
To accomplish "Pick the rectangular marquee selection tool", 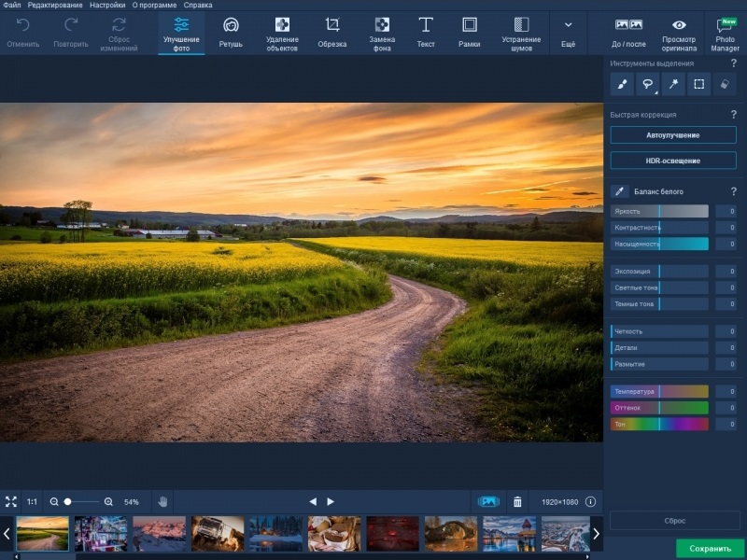I will pyautogui.click(x=698, y=85).
